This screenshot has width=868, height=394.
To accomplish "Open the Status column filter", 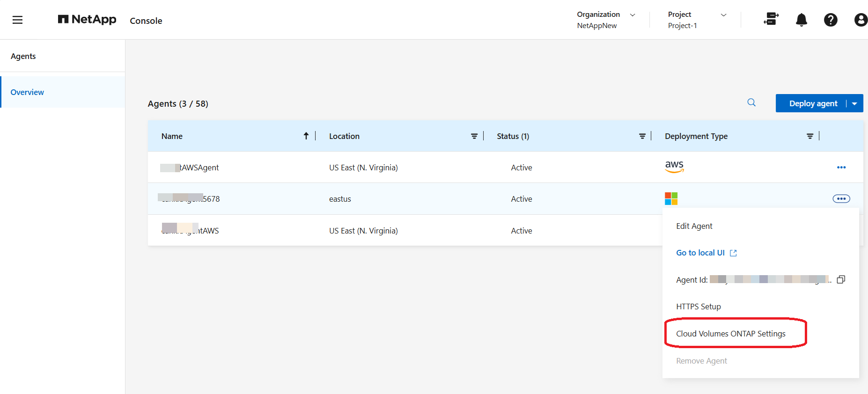I will [x=642, y=136].
